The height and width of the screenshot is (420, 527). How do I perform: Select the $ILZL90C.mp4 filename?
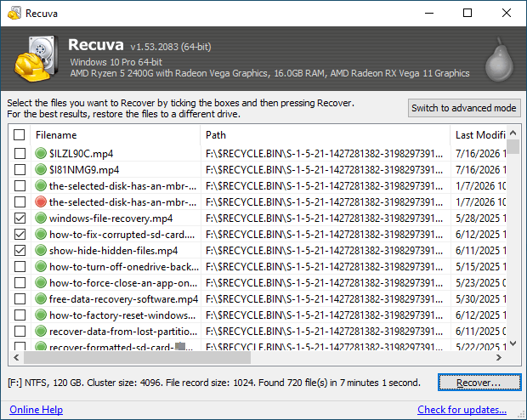click(x=81, y=154)
